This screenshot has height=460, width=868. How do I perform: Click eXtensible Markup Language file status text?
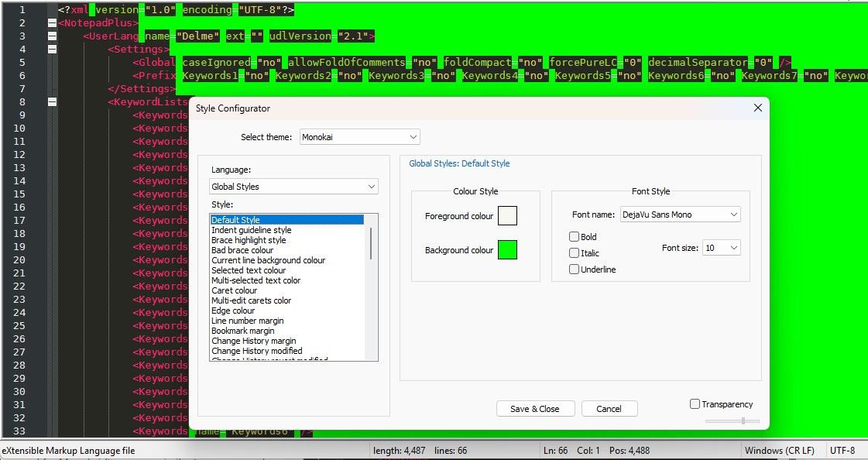coord(69,451)
